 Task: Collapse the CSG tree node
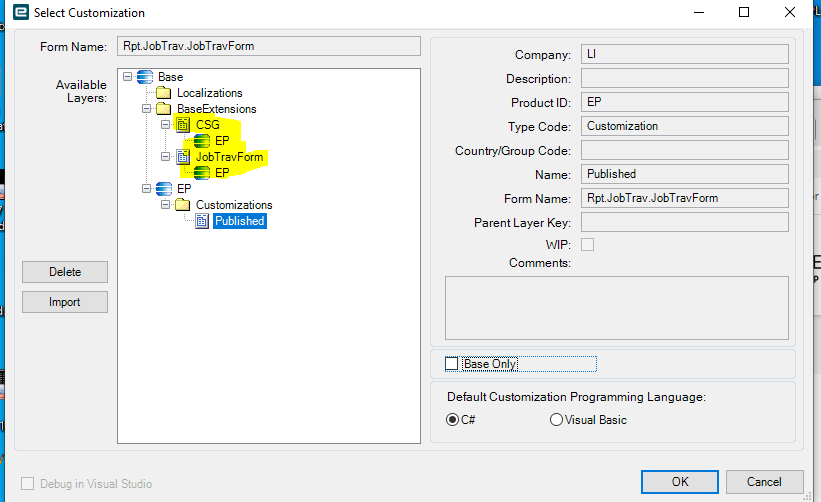click(x=165, y=125)
